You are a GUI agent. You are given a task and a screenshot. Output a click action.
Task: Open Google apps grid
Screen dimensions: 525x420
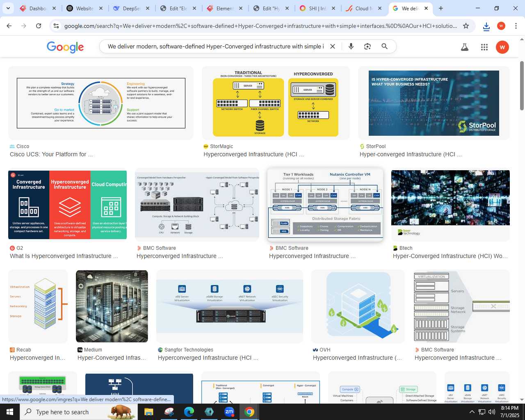tap(484, 47)
